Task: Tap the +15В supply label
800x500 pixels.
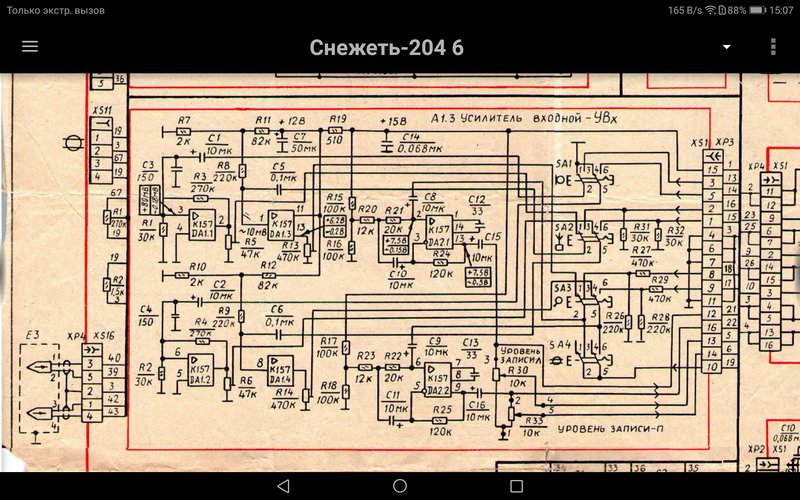Action: point(393,121)
